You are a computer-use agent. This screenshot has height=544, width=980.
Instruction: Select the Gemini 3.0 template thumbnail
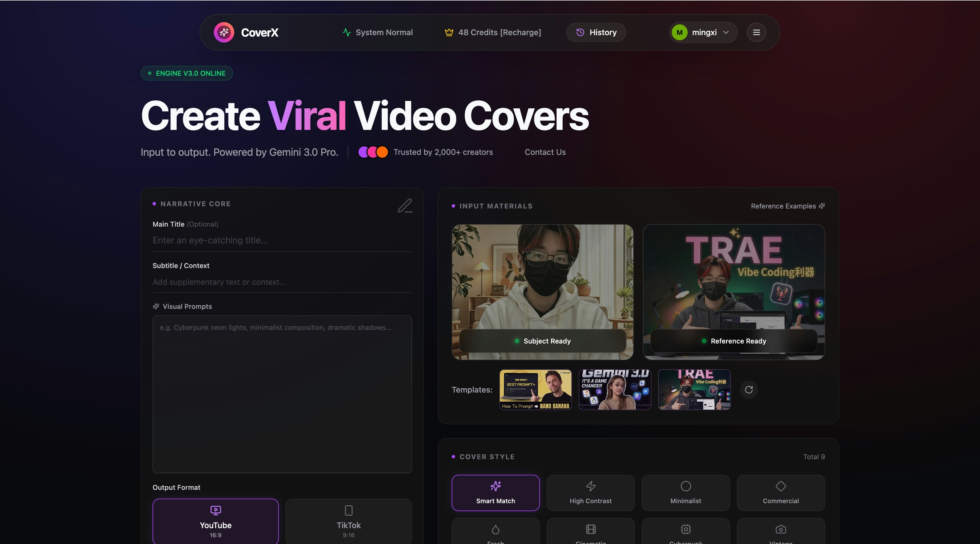[x=615, y=389]
